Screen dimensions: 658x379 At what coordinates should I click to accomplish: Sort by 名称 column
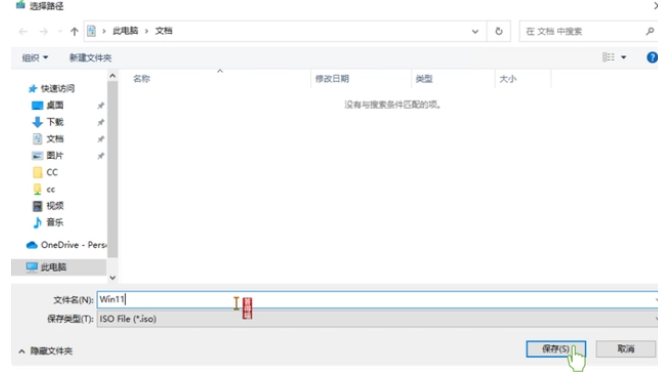click(142, 78)
